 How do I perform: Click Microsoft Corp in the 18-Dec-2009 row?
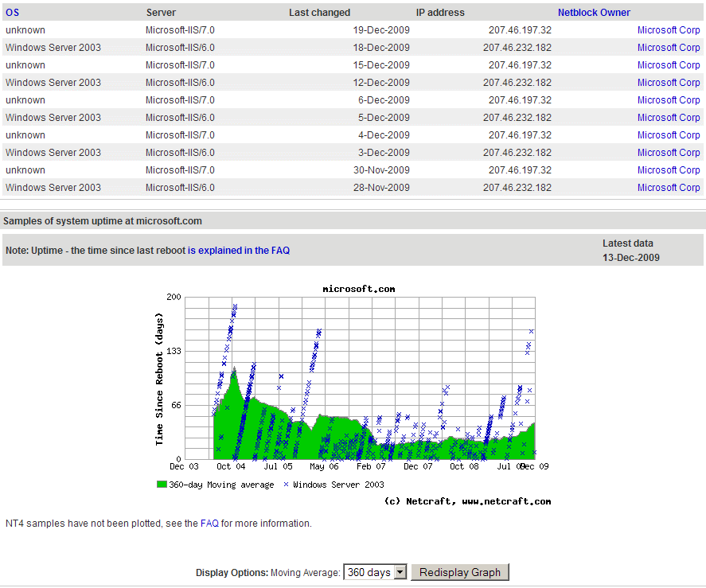668,48
